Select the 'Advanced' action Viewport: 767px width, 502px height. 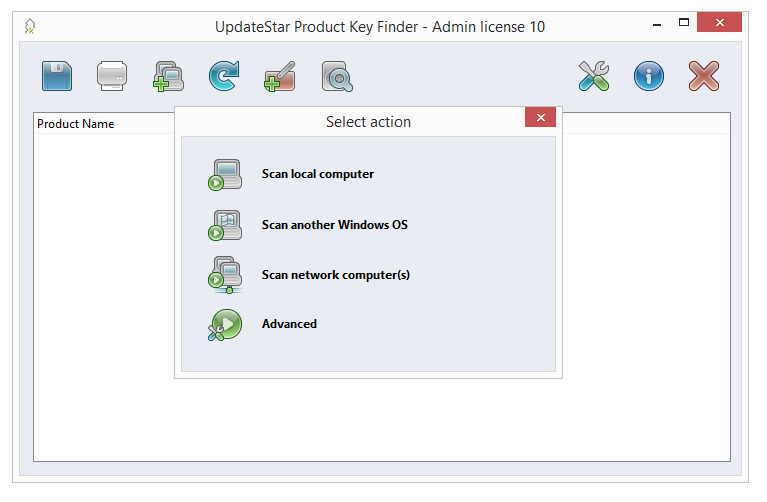289,324
